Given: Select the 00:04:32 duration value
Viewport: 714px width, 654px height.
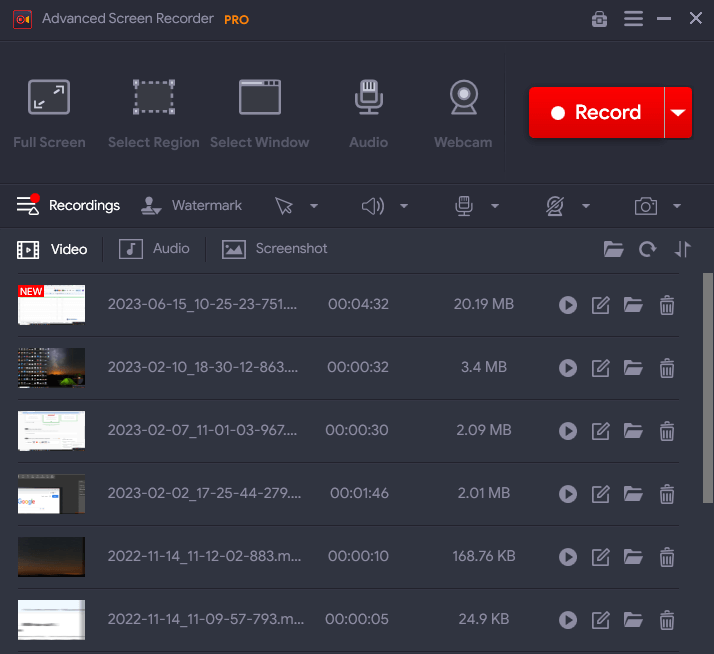Looking at the screenshot, I should (358, 304).
